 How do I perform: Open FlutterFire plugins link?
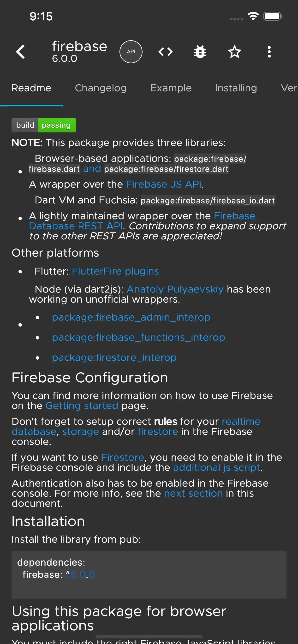tap(115, 271)
